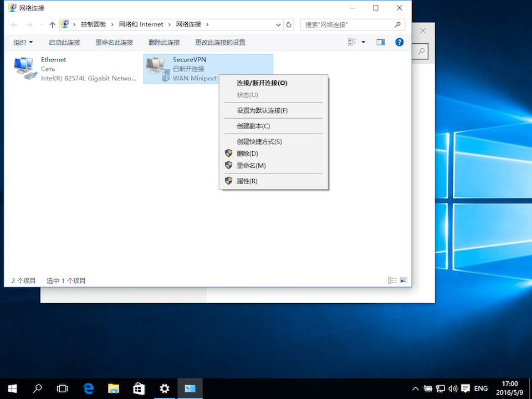Click the 搜索"网络连接" search field
The image size is (532, 399).
(348, 24)
